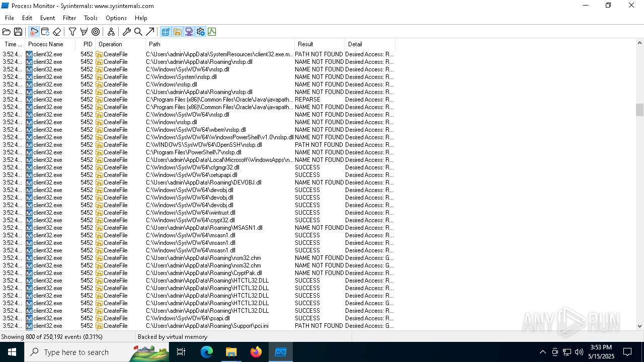The image size is (644, 362).
Task: Open the Help menu
Action: tap(141, 18)
